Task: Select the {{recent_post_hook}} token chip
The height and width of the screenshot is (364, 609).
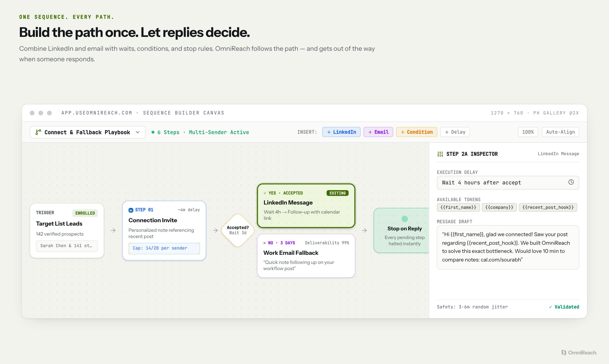Action: [548, 207]
